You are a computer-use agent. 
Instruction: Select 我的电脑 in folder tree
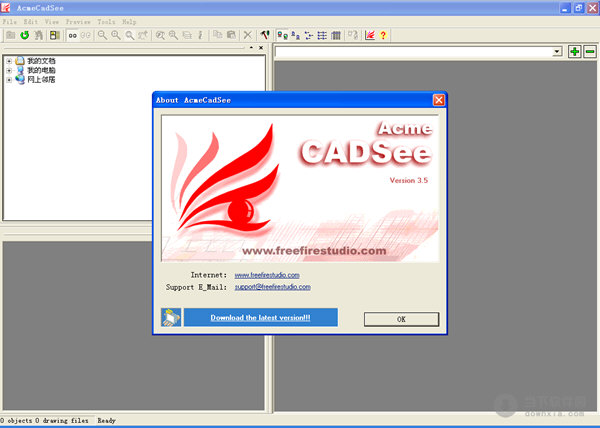[41, 70]
